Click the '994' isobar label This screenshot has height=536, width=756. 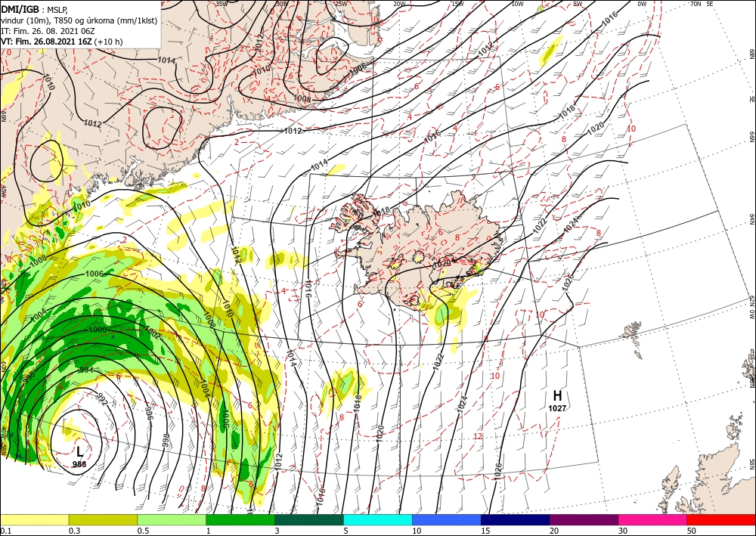[x=86, y=370]
